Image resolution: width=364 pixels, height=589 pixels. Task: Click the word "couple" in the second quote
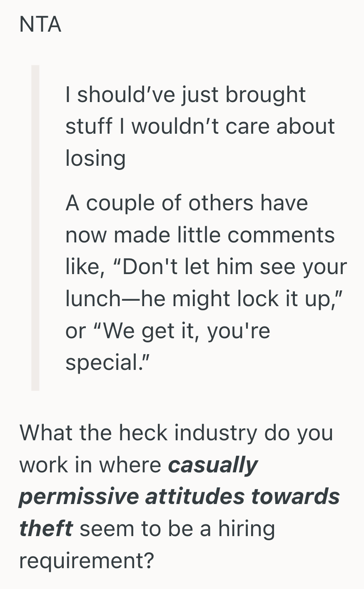pyautogui.click(x=113, y=203)
